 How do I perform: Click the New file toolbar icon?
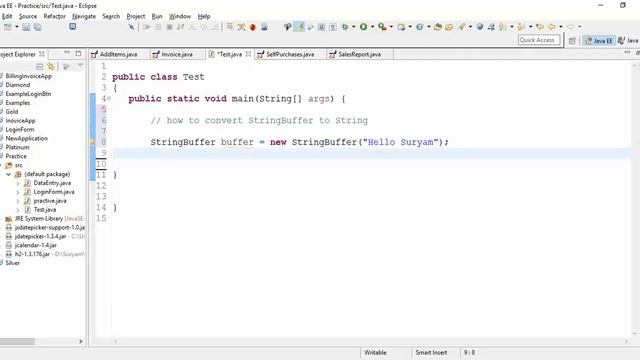pos(7,27)
